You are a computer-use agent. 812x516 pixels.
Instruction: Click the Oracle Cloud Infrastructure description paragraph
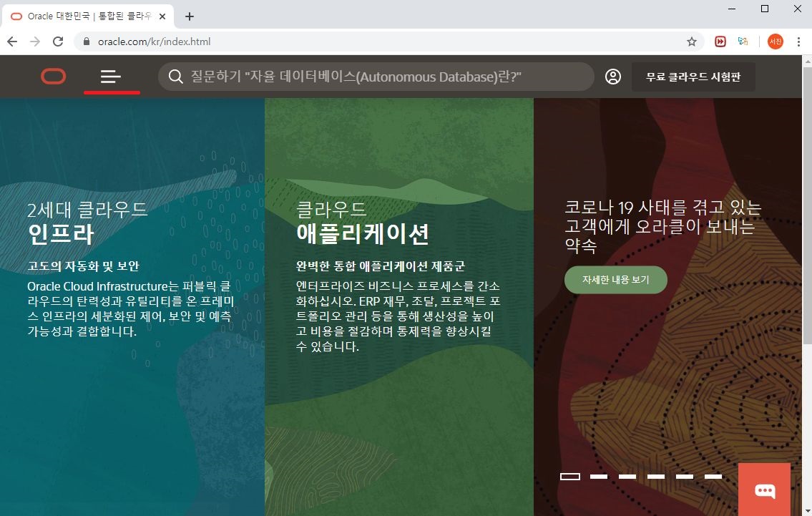pos(130,308)
